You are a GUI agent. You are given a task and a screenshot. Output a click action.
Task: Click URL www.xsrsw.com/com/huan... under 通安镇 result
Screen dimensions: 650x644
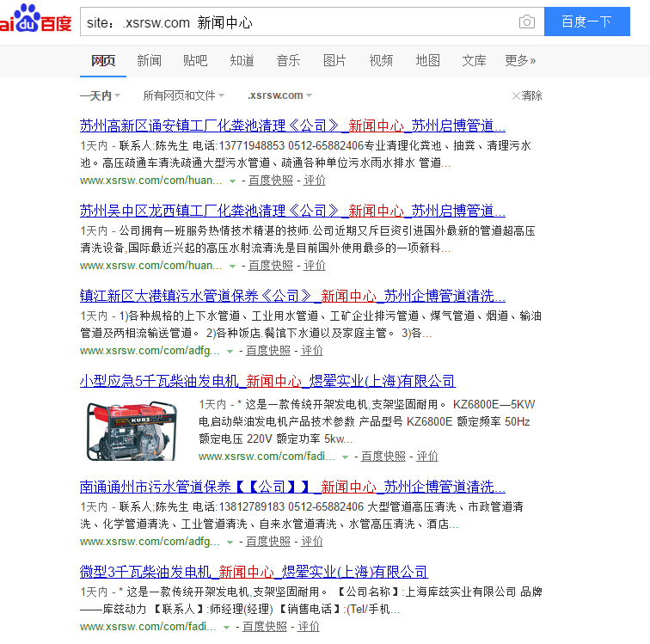151,181
